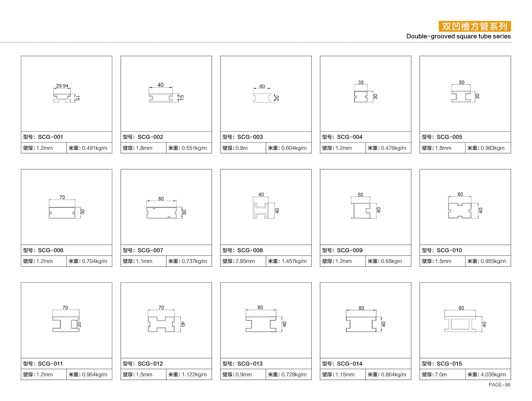Click Double-grooved square tube series heading

pyautogui.click(x=458, y=36)
